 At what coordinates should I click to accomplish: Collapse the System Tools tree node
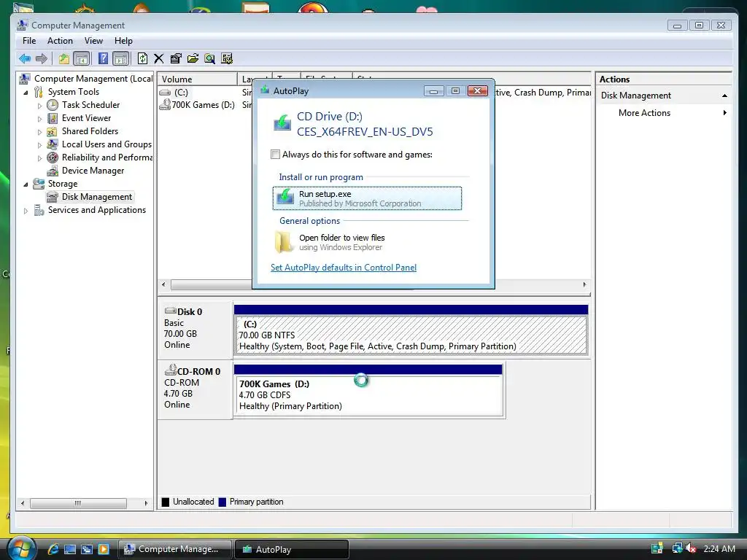tap(26, 93)
